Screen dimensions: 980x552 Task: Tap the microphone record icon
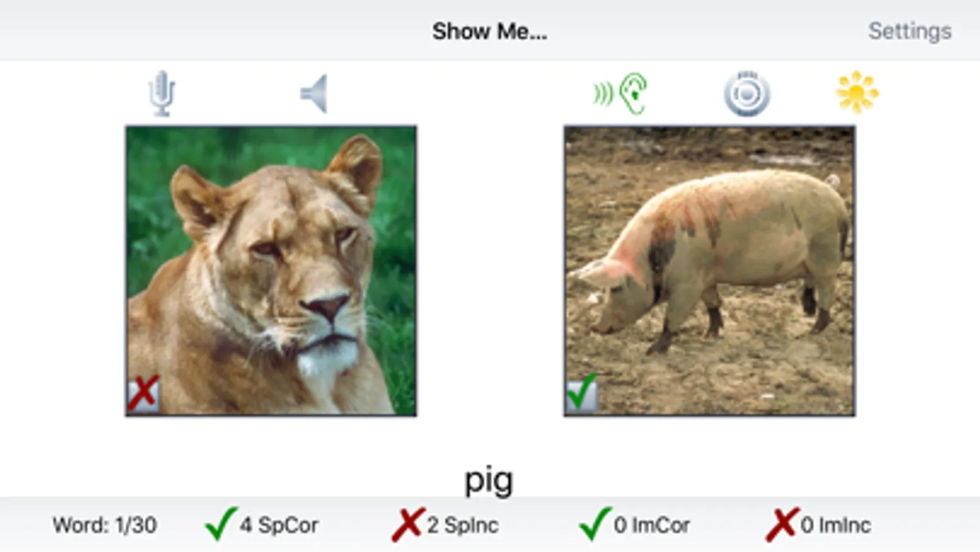[162, 93]
